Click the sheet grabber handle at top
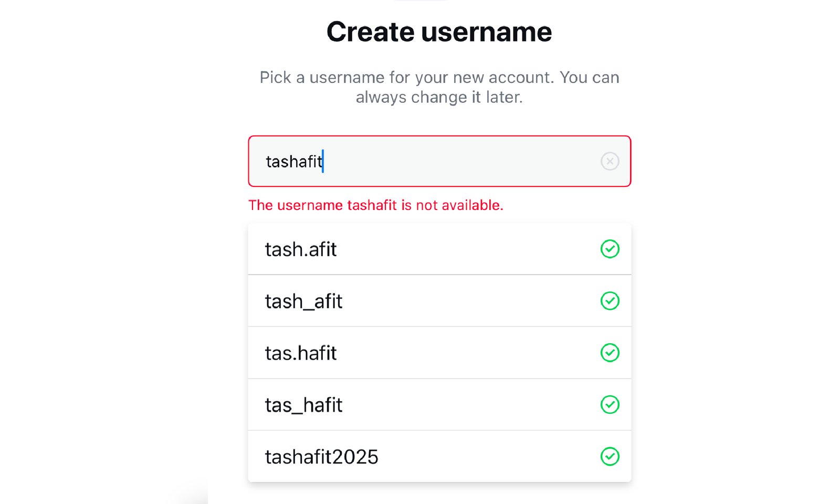This screenshot has width=840, height=504. 420,1
